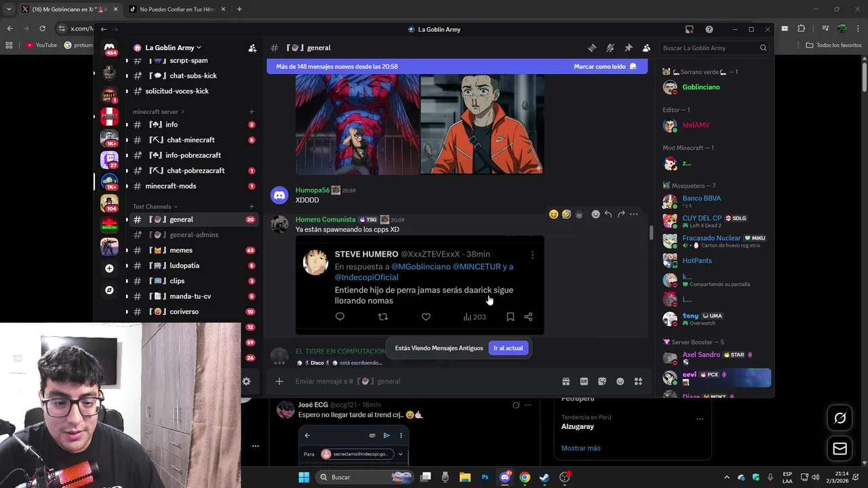Click member Banco BBVA in member list
Screen dimensions: 868x488
pyautogui.click(x=716, y=201)
